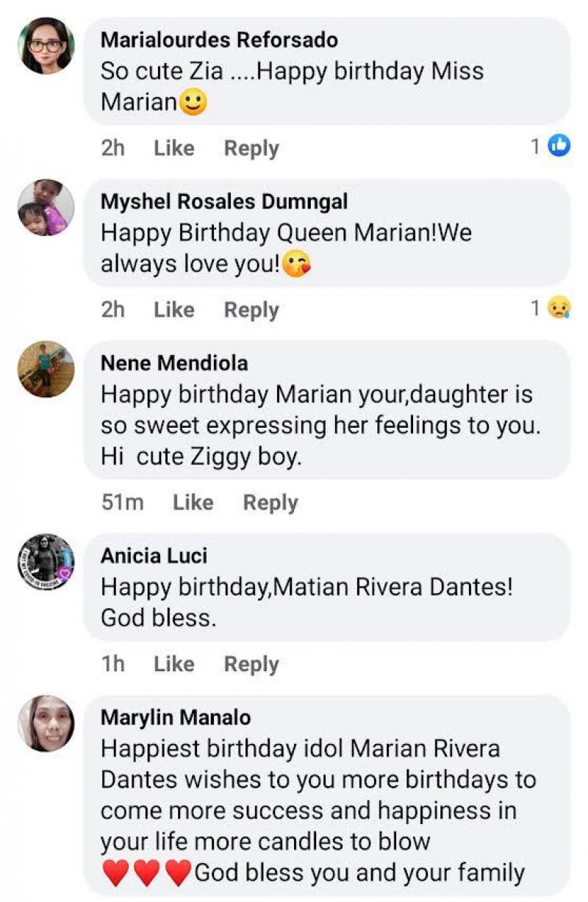Like Anicia Luci's comment
This screenshot has width=588, height=902.
[x=173, y=664]
